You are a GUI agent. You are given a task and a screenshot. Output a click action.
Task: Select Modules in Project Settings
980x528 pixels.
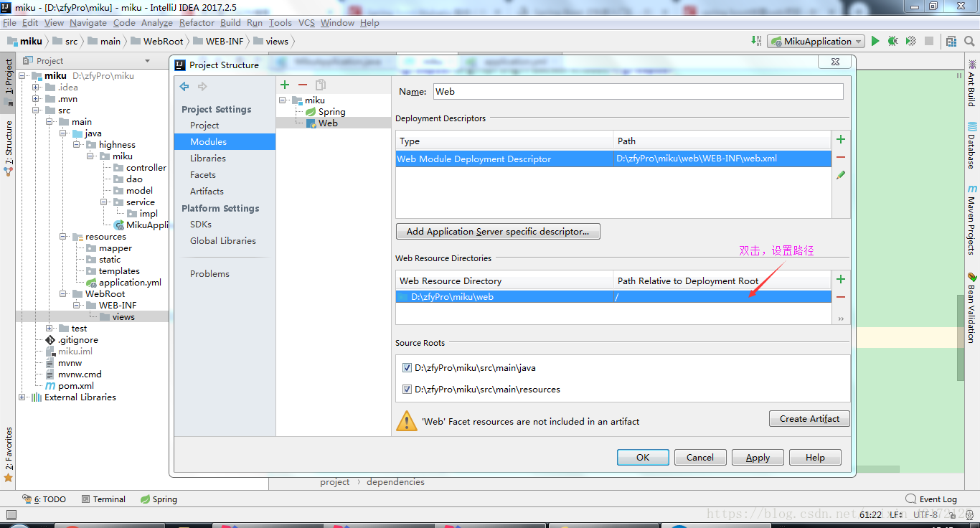tap(225, 142)
